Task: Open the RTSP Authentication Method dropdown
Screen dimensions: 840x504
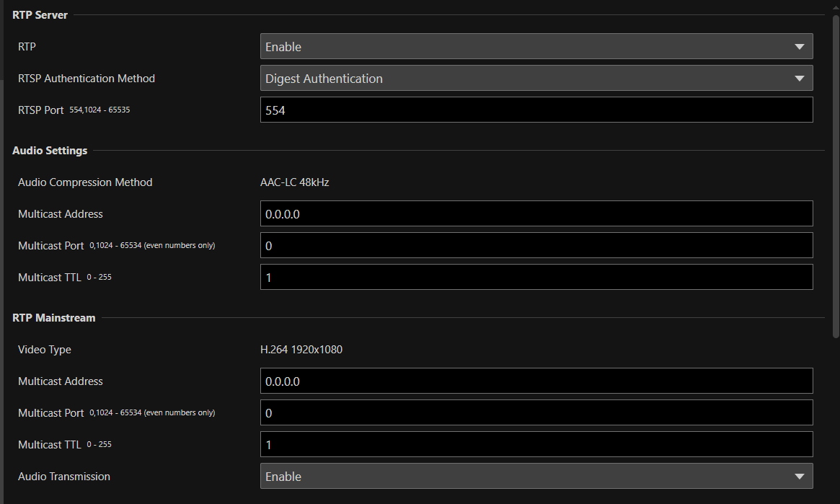Action: pyautogui.click(x=536, y=78)
